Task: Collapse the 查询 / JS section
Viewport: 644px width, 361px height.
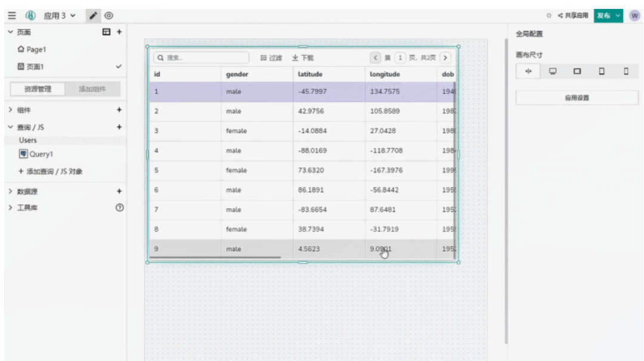Action: 10,127
